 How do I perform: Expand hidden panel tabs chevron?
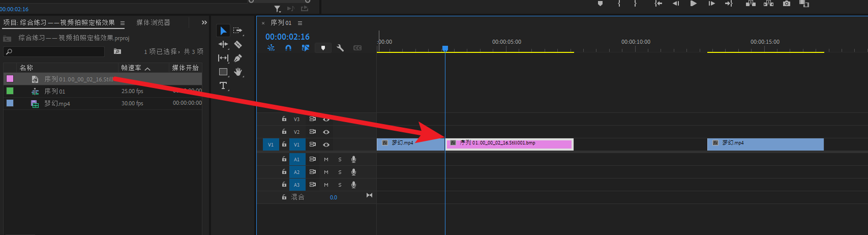pyautogui.click(x=204, y=22)
